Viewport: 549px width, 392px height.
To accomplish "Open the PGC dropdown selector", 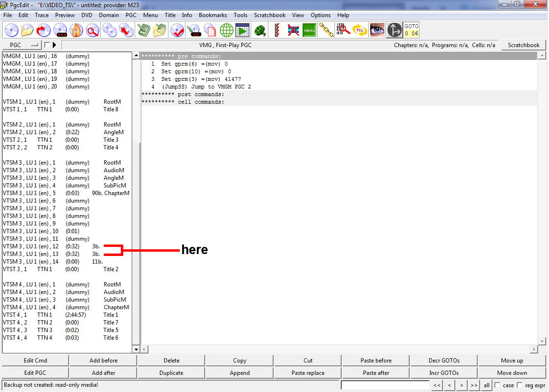I will tap(22, 45).
